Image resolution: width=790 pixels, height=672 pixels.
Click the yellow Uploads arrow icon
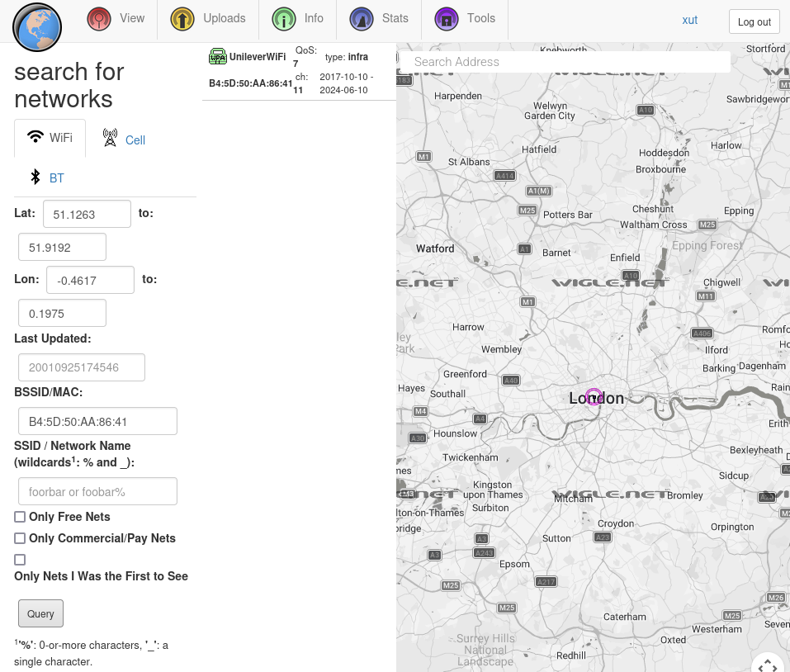tap(182, 19)
